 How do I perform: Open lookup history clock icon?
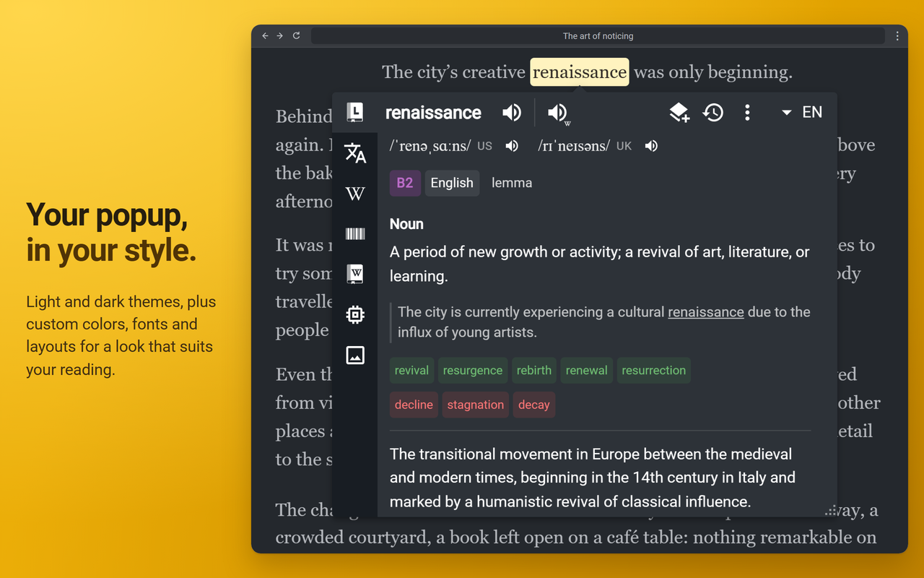point(713,113)
